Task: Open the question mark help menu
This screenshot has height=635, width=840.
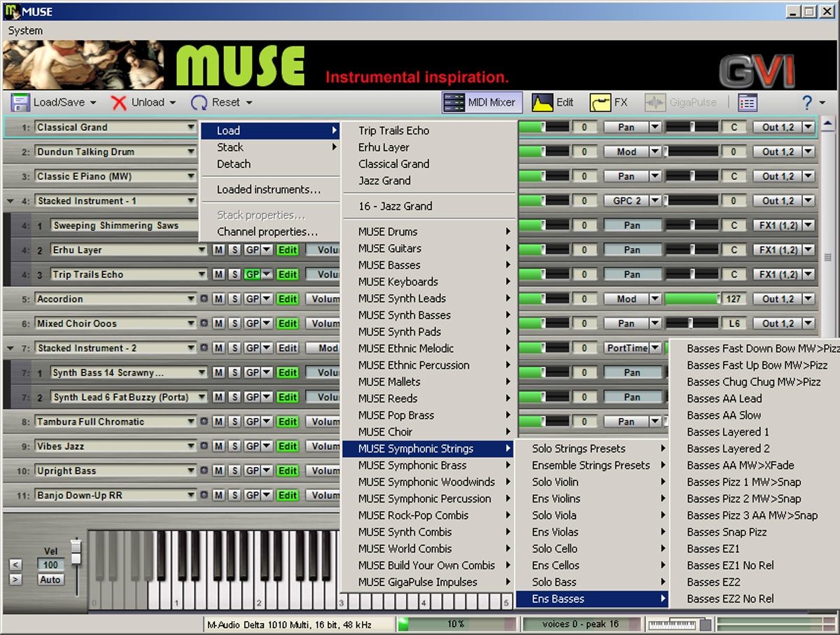Action: pyautogui.click(x=812, y=102)
